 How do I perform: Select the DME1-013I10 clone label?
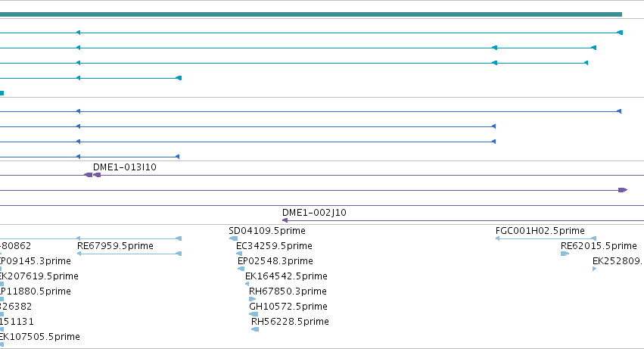125,167
